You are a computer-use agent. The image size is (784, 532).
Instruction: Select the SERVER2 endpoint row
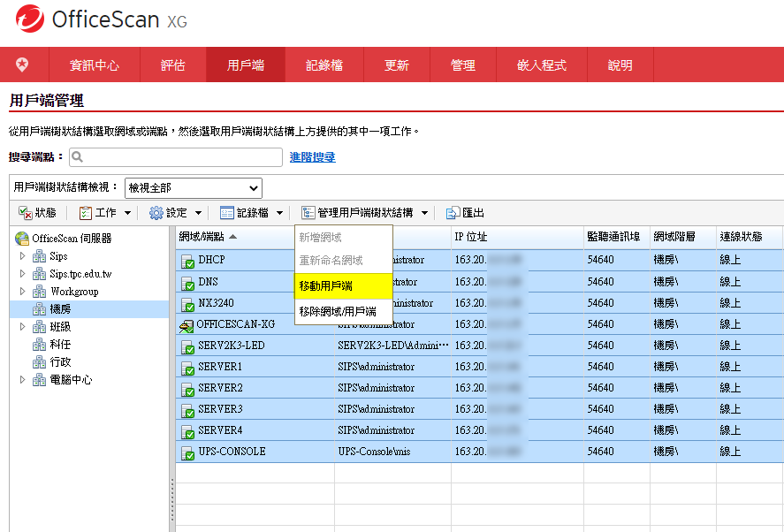480,388
